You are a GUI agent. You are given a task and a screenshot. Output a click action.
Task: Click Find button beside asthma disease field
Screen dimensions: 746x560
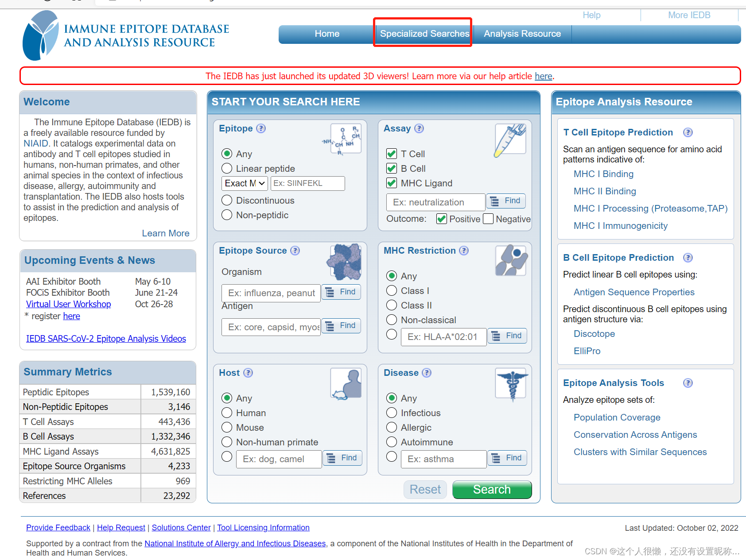[x=507, y=458]
